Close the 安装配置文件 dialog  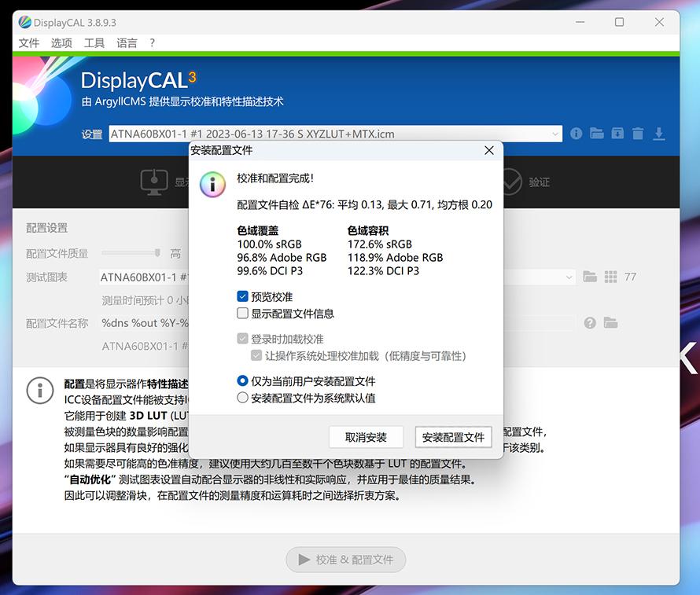click(489, 150)
